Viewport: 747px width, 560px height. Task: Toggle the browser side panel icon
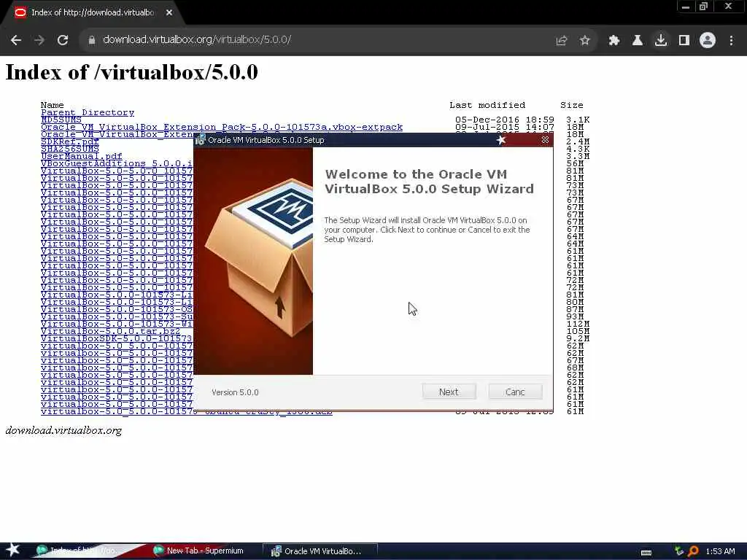coord(684,41)
